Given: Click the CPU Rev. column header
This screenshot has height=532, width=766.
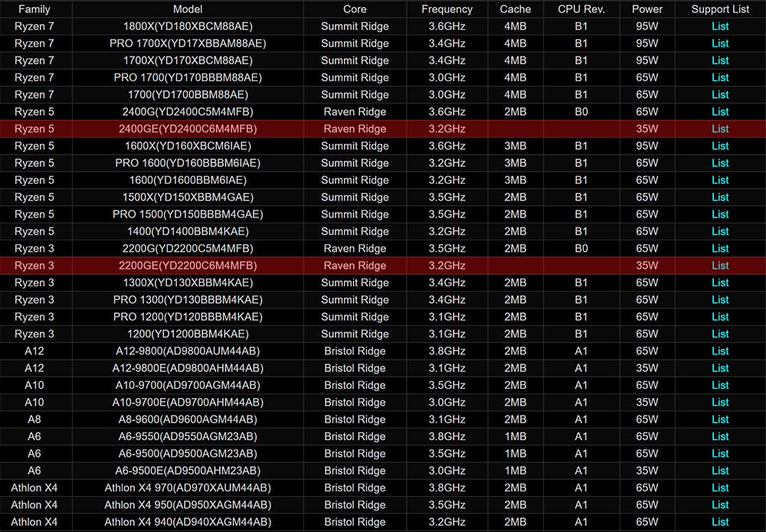Looking at the screenshot, I should click(x=581, y=9).
